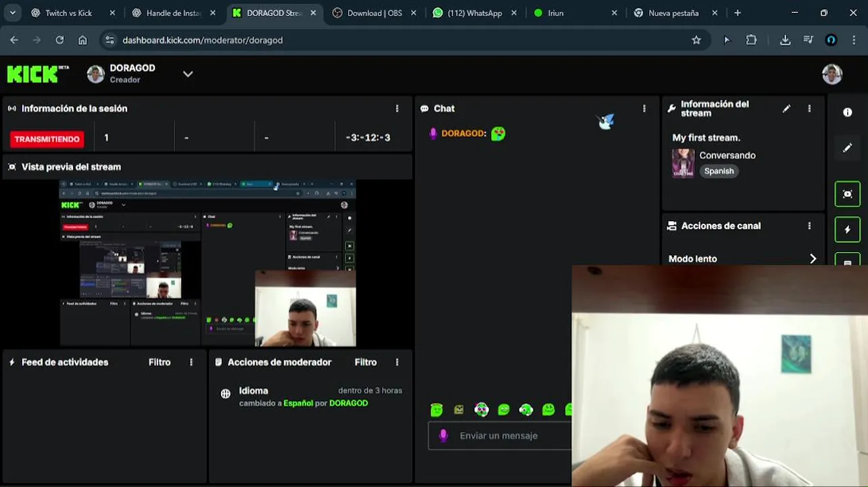Open a new browser tab
Viewport: 868px width, 487px height.
[738, 13]
